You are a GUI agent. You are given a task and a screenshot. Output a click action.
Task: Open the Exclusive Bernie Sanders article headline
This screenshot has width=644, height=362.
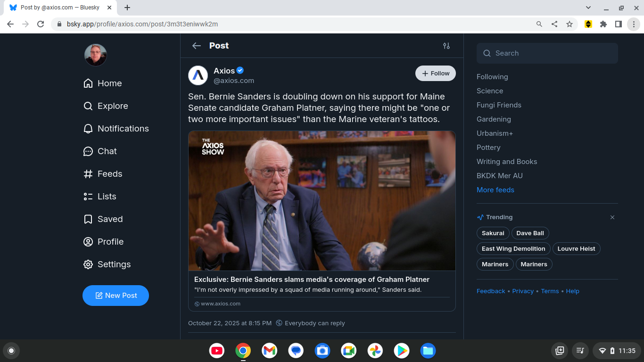click(x=312, y=280)
